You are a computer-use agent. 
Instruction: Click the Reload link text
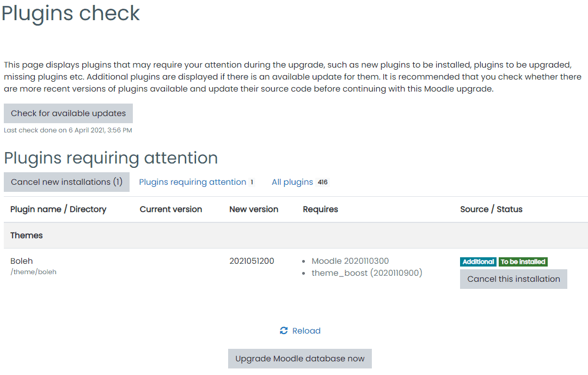coord(307,331)
